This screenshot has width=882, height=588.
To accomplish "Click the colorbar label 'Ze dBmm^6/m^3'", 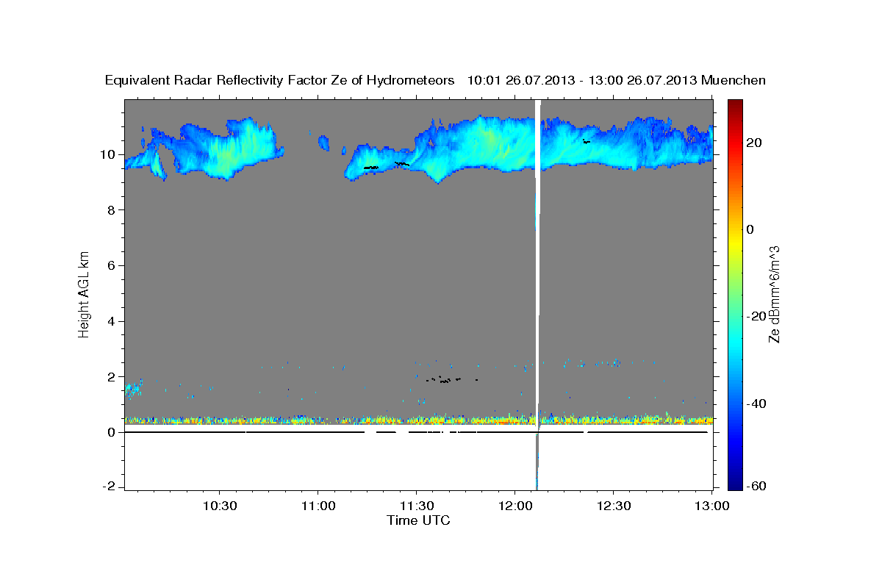I will (774, 294).
